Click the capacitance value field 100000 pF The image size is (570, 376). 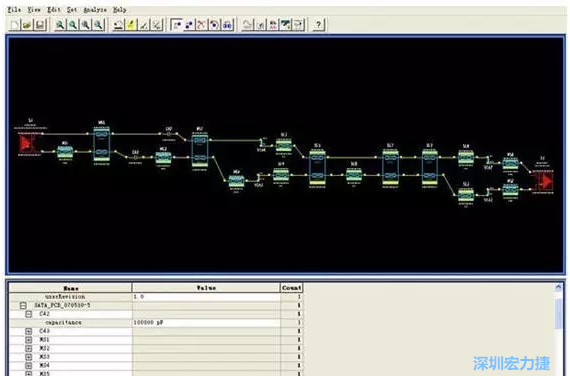coord(206,323)
